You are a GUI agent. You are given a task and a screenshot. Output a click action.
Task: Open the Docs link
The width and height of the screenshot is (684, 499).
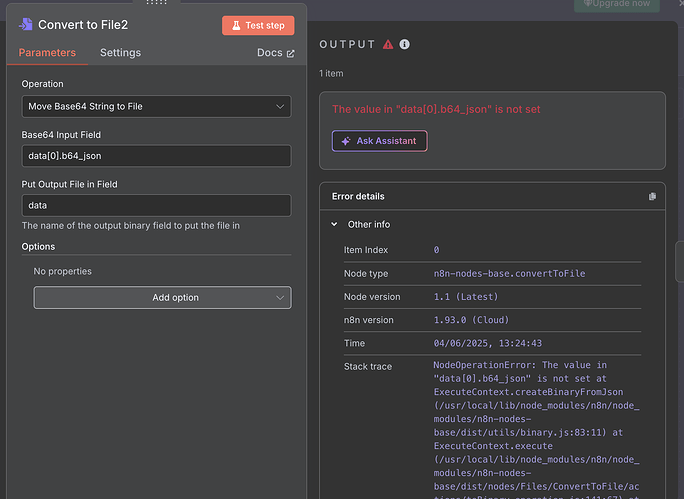pyautogui.click(x=275, y=53)
